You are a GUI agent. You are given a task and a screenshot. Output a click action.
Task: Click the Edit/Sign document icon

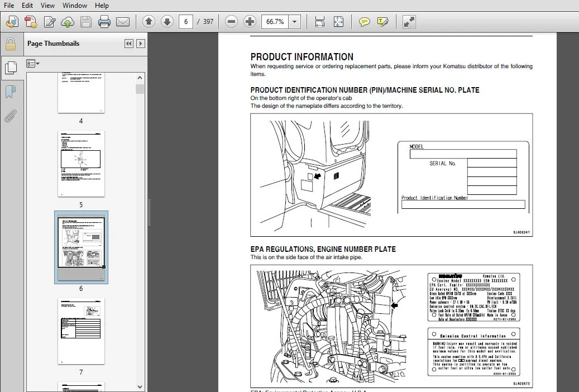tap(49, 22)
